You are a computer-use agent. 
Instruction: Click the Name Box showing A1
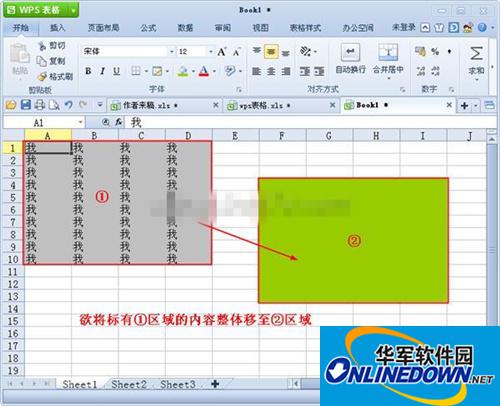pyautogui.click(x=43, y=123)
